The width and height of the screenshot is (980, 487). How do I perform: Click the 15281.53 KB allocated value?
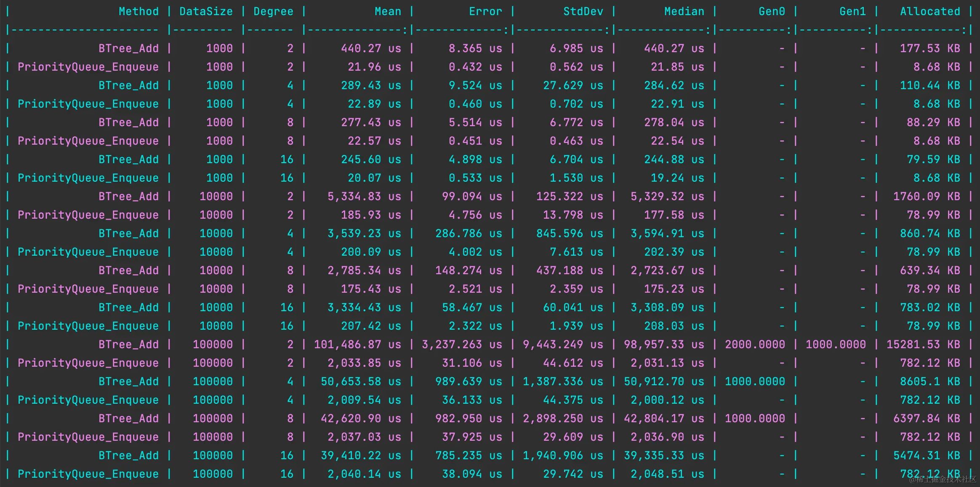(x=923, y=344)
